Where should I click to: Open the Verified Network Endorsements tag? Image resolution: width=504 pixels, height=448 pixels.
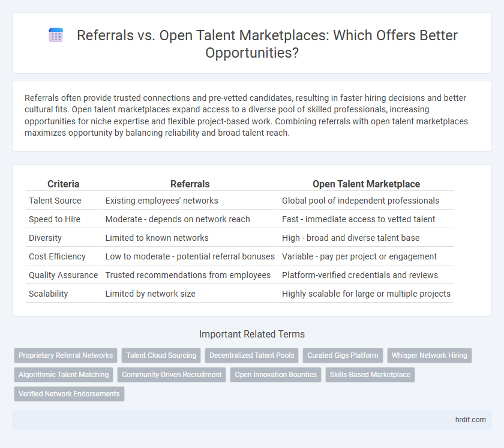tap(69, 393)
